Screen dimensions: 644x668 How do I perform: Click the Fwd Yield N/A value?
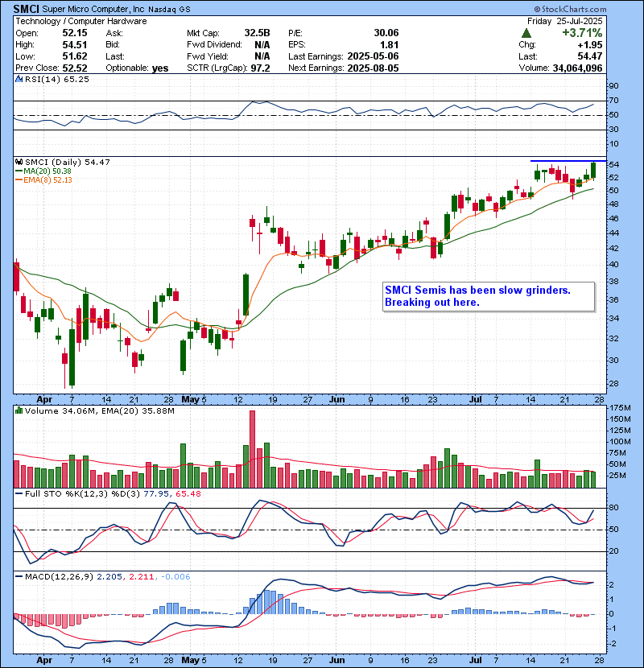tap(262, 56)
